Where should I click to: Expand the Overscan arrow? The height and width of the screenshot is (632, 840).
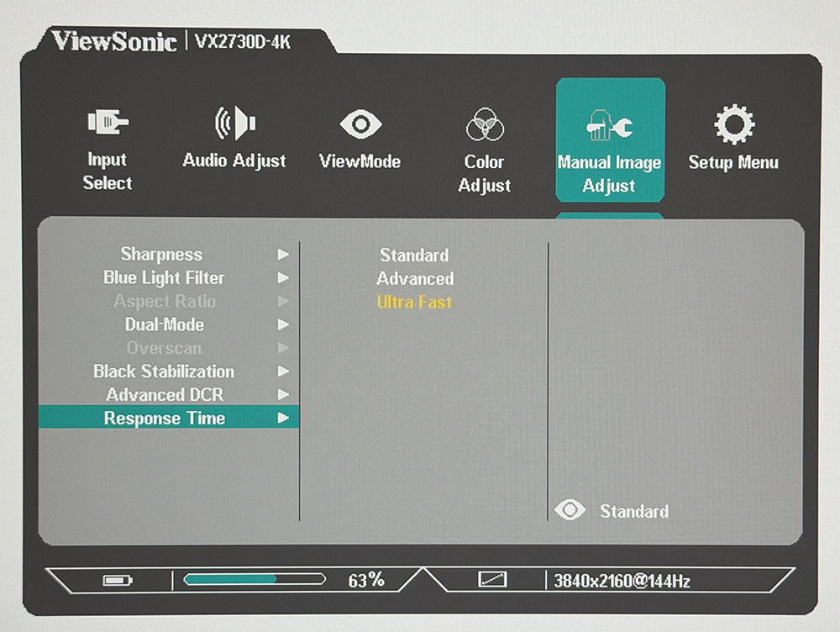point(283,348)
